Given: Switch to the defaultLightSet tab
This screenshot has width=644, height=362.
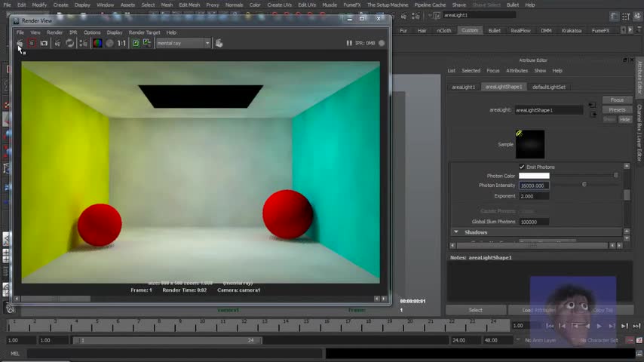Looking at the screenshot, I should click(549, 87).
